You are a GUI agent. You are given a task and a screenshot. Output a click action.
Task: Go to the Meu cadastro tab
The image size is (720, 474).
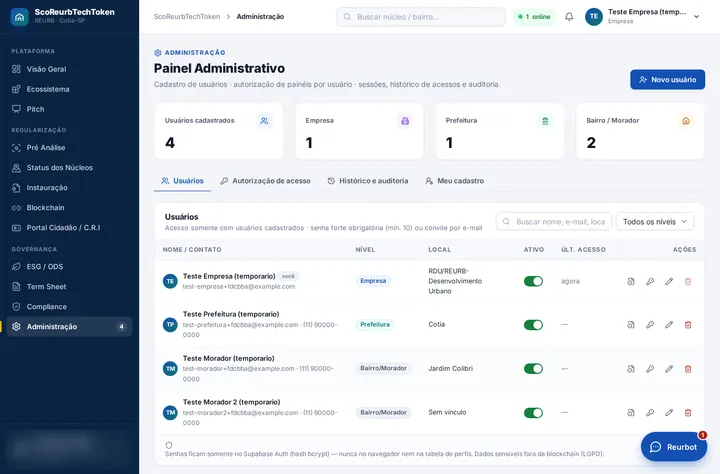point(455,181)
